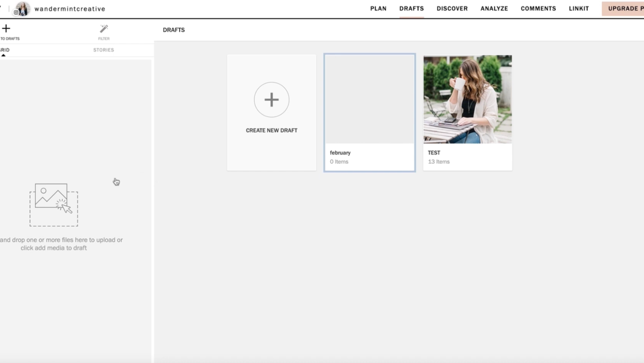Click the Add to Drafts plus icon
The width and height of the screenshot is (644, 363).
pyautogui.click(x=6, y=29)
